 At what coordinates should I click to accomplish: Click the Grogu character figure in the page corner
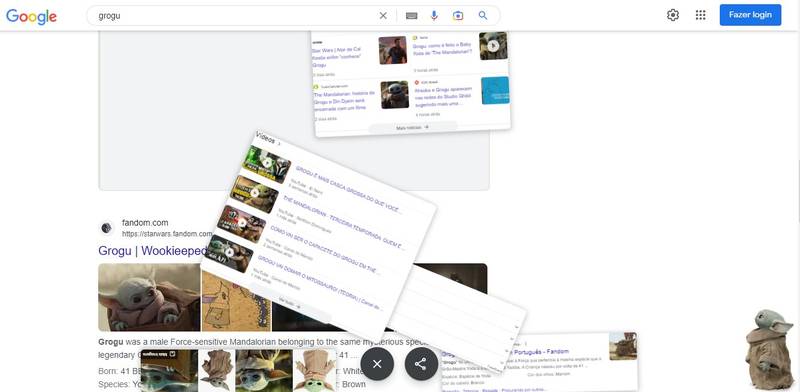(x=768, y=349)
